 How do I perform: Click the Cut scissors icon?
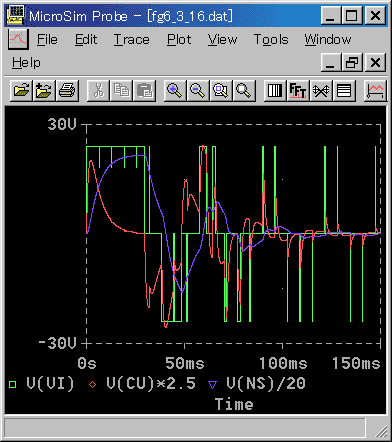(98, 90)
